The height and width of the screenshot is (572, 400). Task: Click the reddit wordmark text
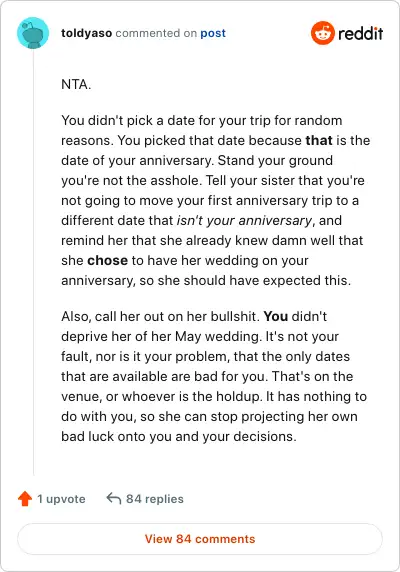point(360,33)
